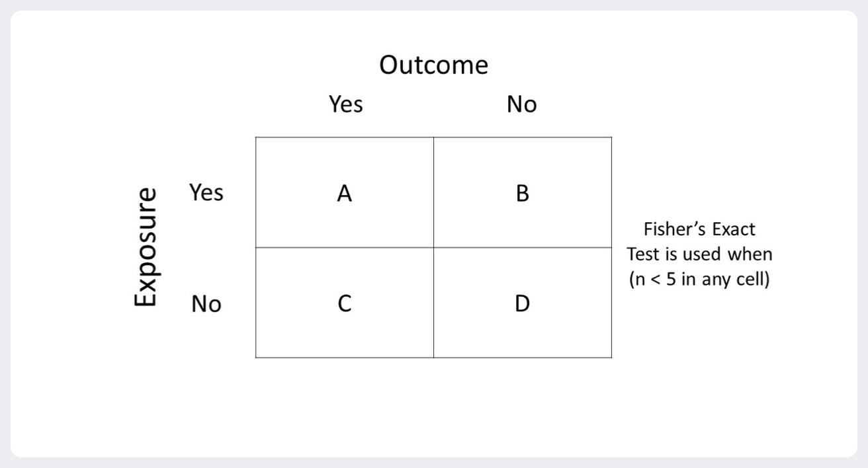Click cell B in the table
Viewport: 868px width, 468px height.
coord(522,193)
